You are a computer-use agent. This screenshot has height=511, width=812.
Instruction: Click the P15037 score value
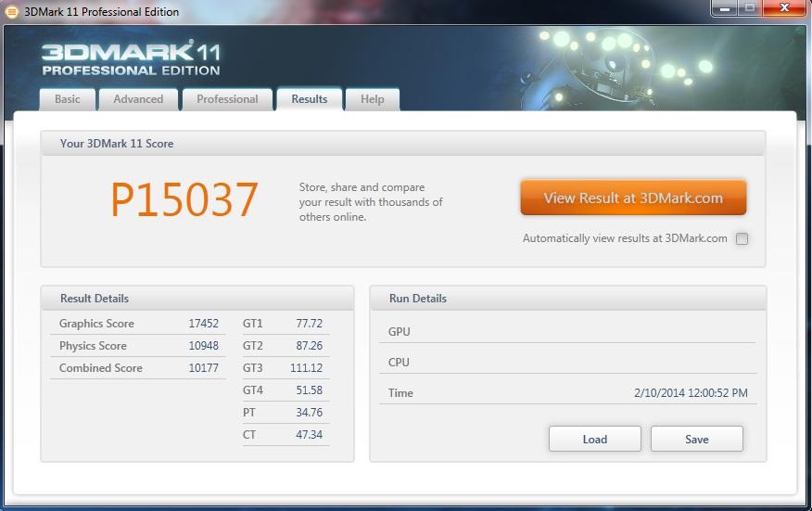click(x=184, y=199)
